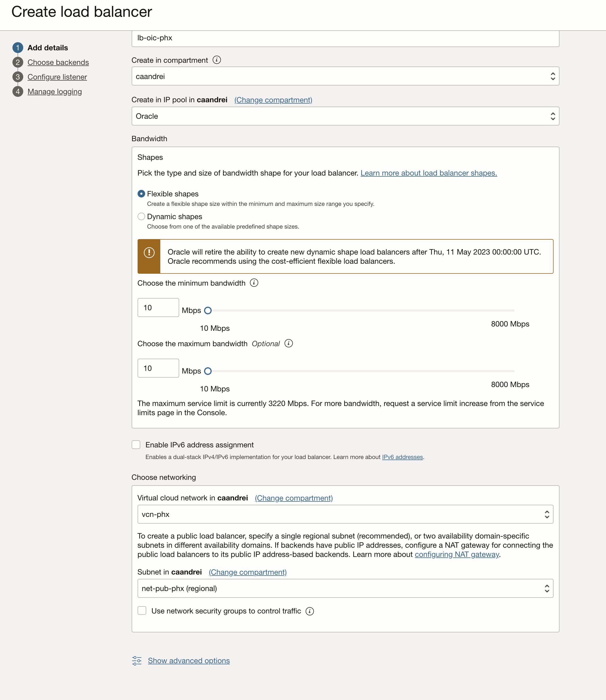The image size is (606, 700).
Task: Click the maximum bandwidth Mbps input field
Action: point(158,368)
